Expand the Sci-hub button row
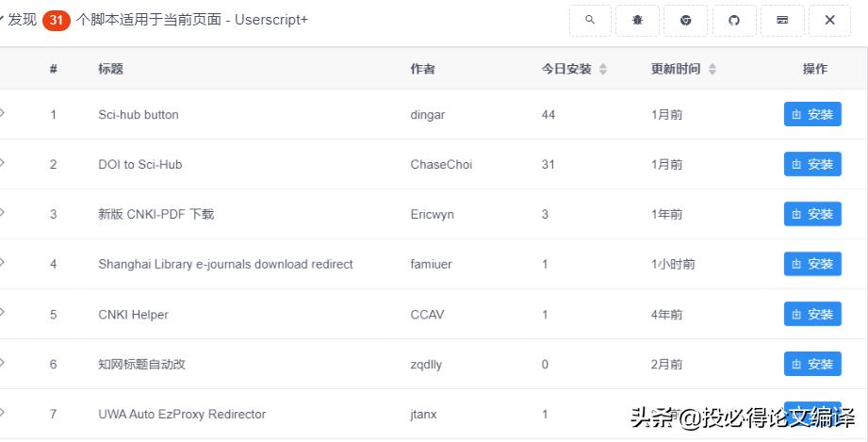This screenshot has width=868, height=442. (2, 112)
